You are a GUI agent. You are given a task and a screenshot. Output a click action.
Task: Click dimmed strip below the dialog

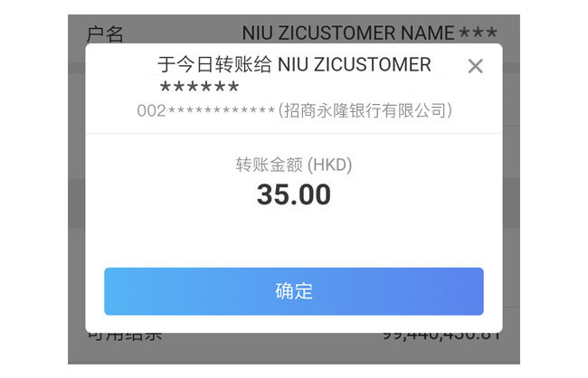294,353
